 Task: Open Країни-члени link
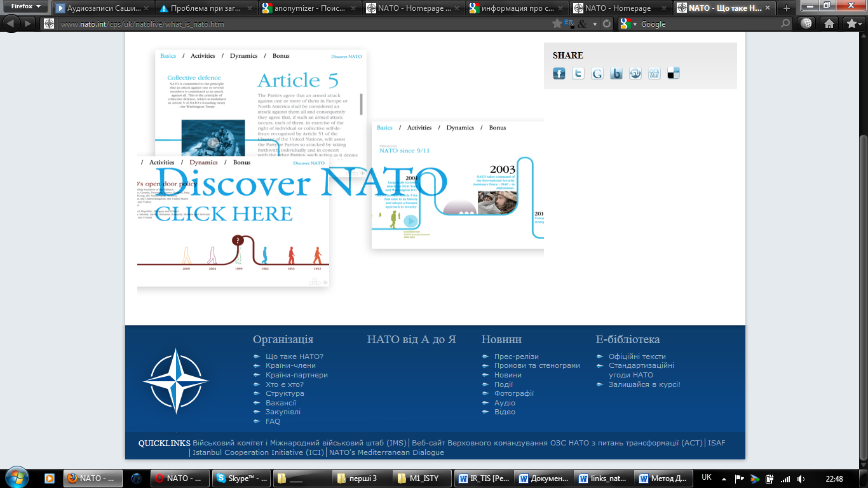pyautogui.click(x=290, y=365)
